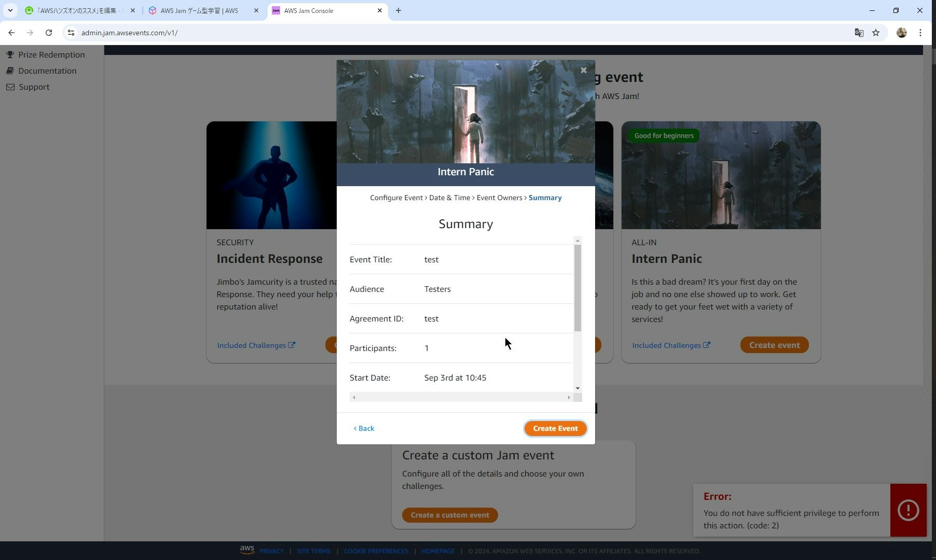Open the Configure Event step
This screenshot has height=560, width=936.
396,198
